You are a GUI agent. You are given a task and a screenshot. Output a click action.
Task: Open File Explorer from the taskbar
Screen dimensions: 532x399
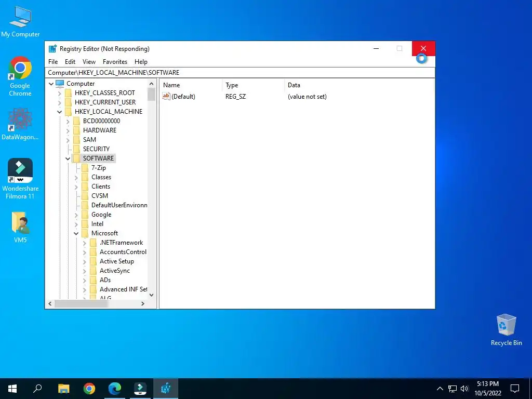tap(63, 389)
